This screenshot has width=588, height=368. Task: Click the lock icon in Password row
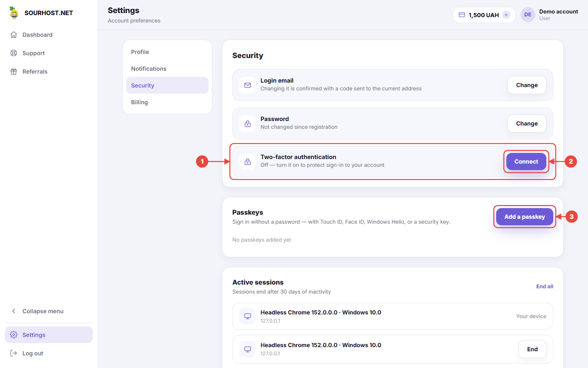click(247, 123)
